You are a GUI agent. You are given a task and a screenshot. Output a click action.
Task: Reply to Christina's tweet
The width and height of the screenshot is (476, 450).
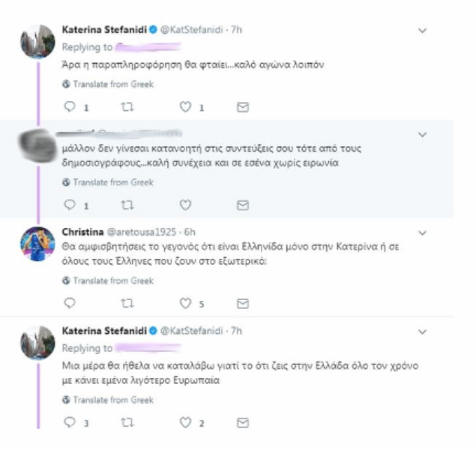tap(70, 303)
